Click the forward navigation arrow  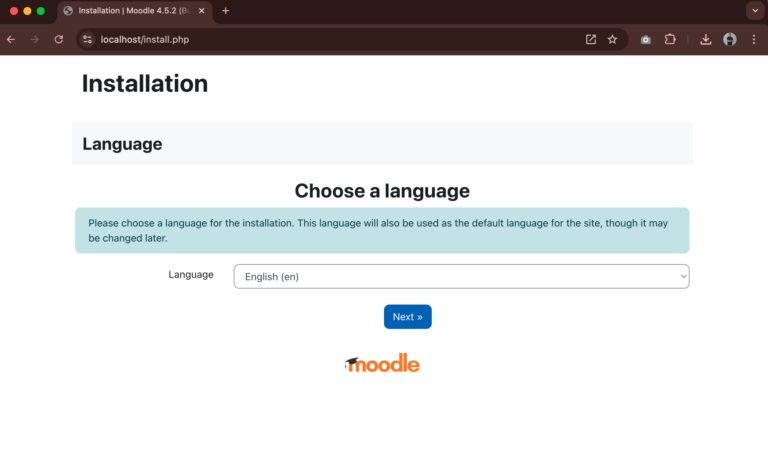pyautogui.click(x=34, y=40)
